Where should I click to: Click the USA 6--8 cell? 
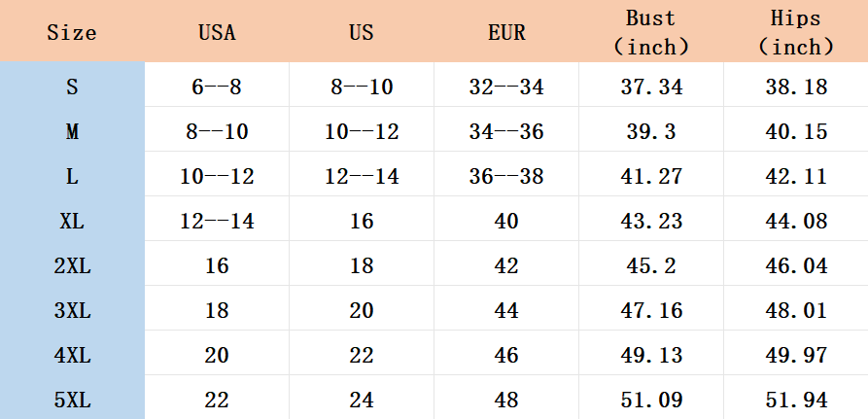(217, 87)
